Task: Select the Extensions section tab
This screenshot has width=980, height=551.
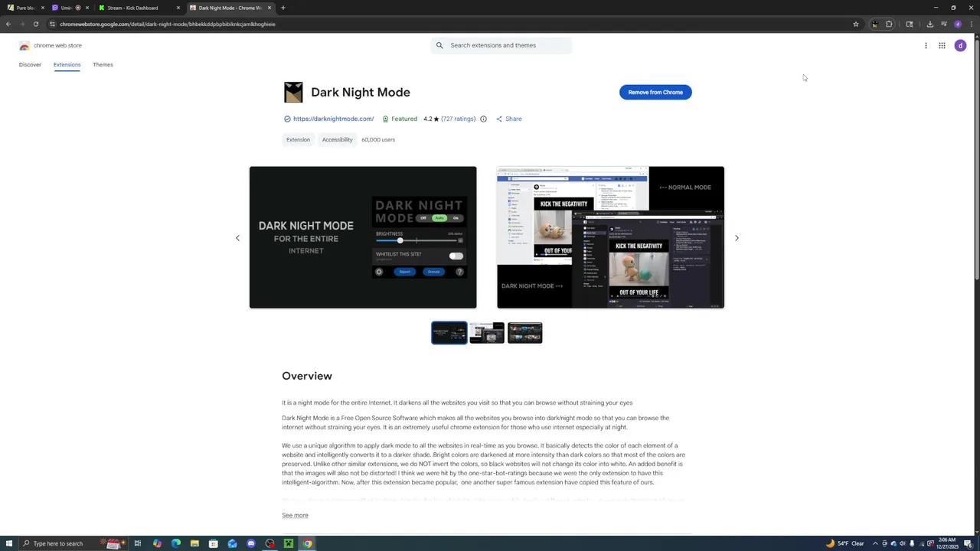Action: click(67, 64)
